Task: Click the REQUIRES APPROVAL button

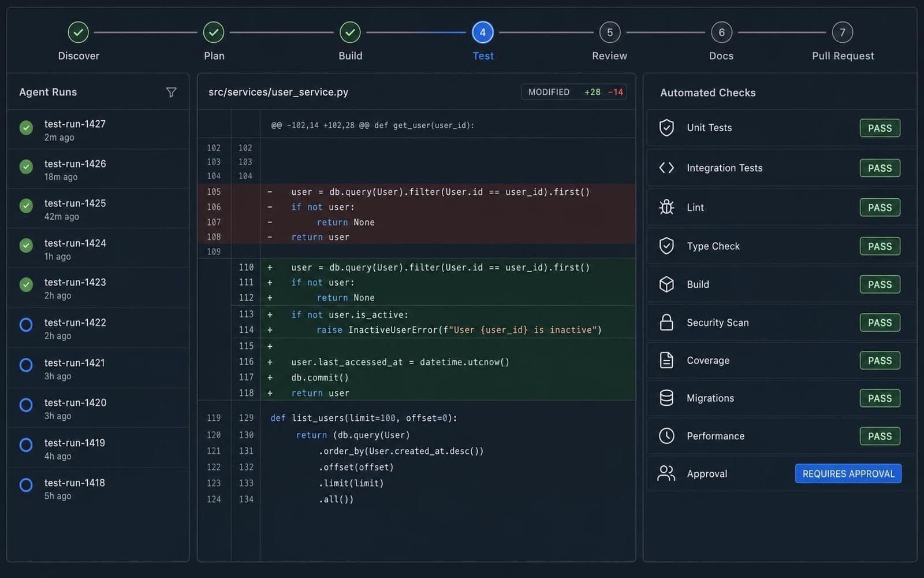Action: [848, 473]
